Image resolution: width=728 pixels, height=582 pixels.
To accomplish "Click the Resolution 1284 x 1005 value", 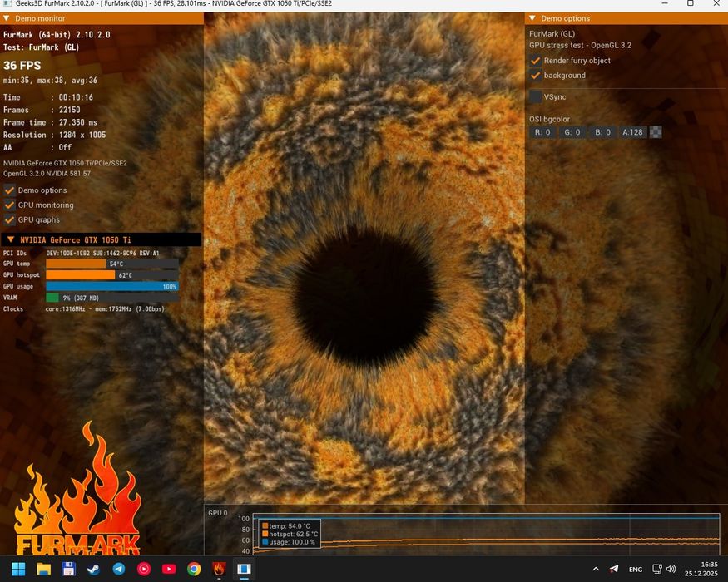I will (82, 135).
